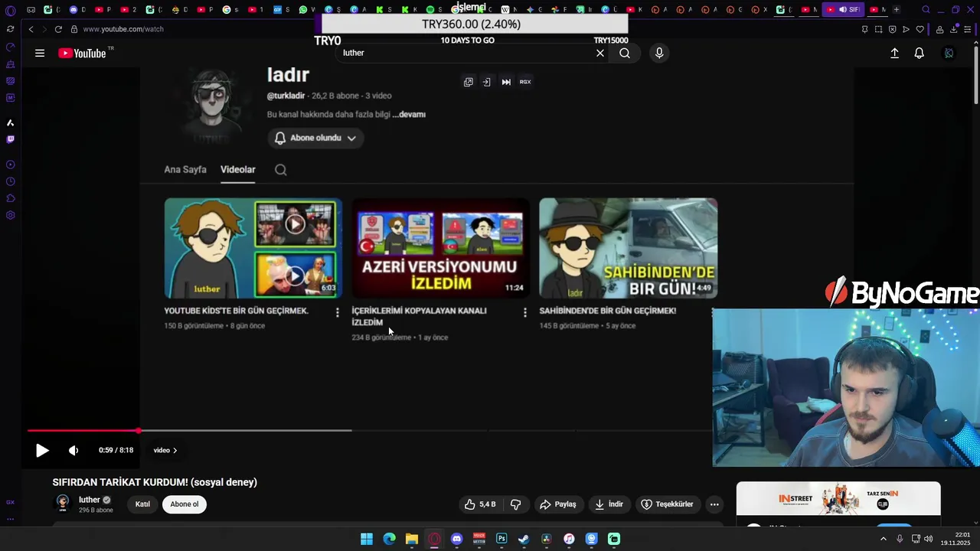Viewport: 980px width, 551px height.
Task: Click the sidebar sync arrows icon
Action: tap(10, 29)
